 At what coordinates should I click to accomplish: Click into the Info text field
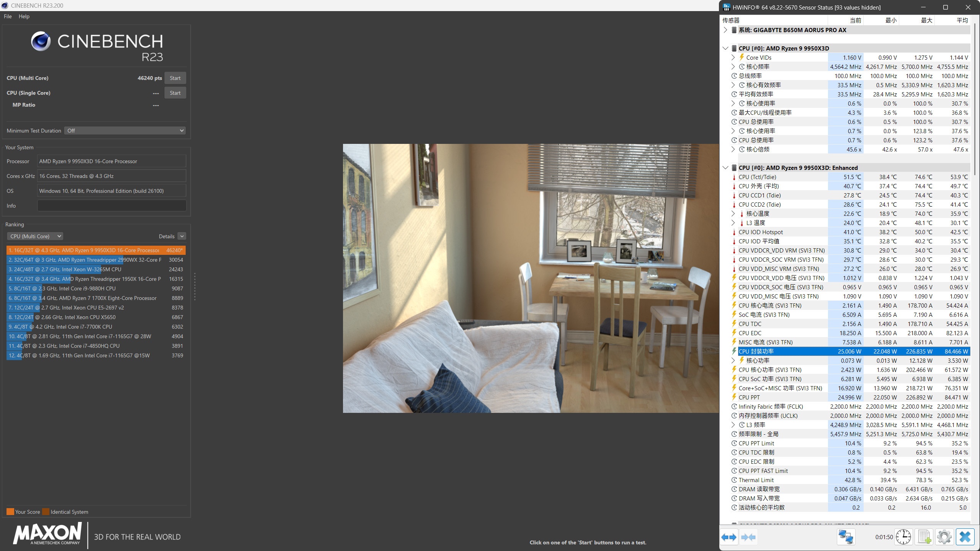coord(112,206)
